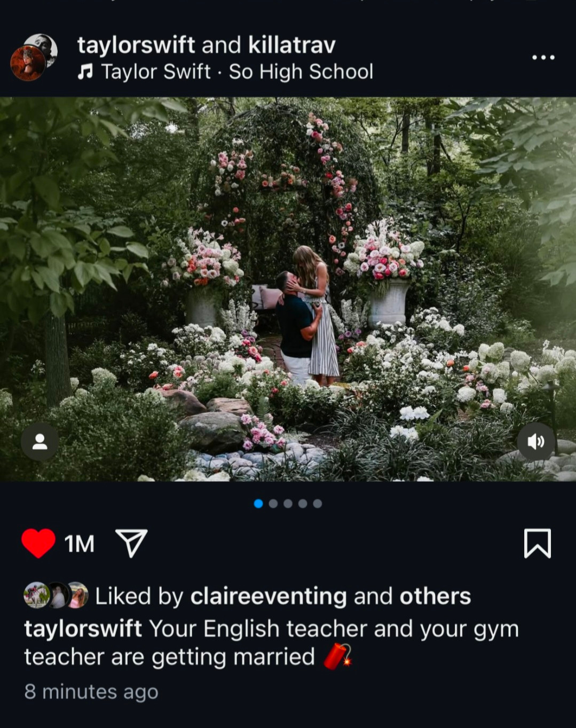The image size is (576, 728).
Task: Show tagged people icon on photo
Action: [x=40, y=442]
